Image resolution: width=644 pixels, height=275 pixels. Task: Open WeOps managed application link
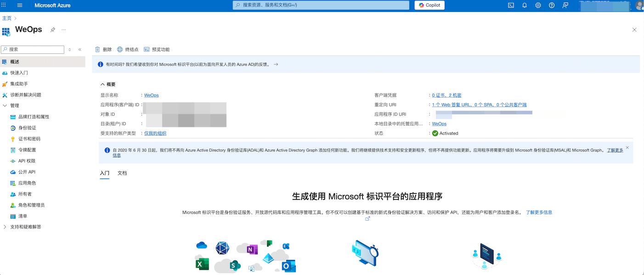(x=440, y=124)
